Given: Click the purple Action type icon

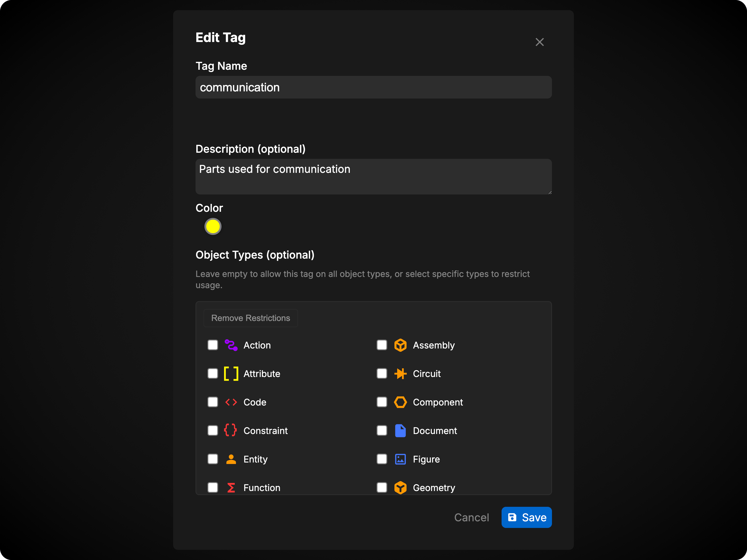Looking at the screenshot, I should [231, 345].
